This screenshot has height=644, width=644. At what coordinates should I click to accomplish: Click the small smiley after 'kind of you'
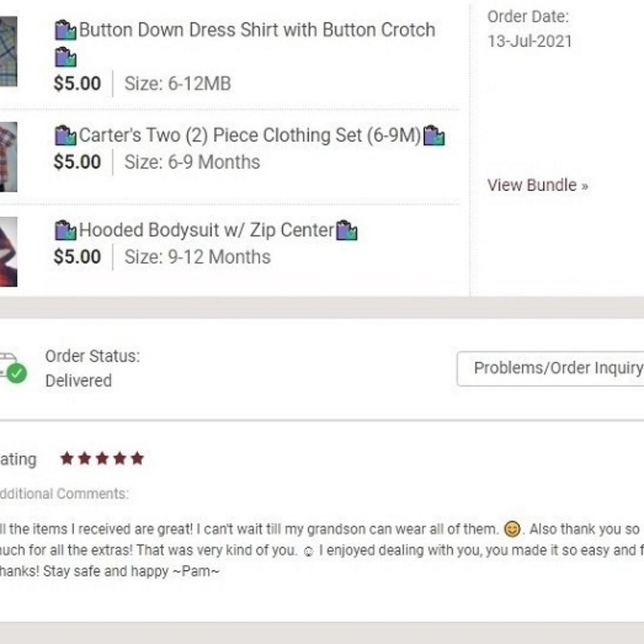308,551
